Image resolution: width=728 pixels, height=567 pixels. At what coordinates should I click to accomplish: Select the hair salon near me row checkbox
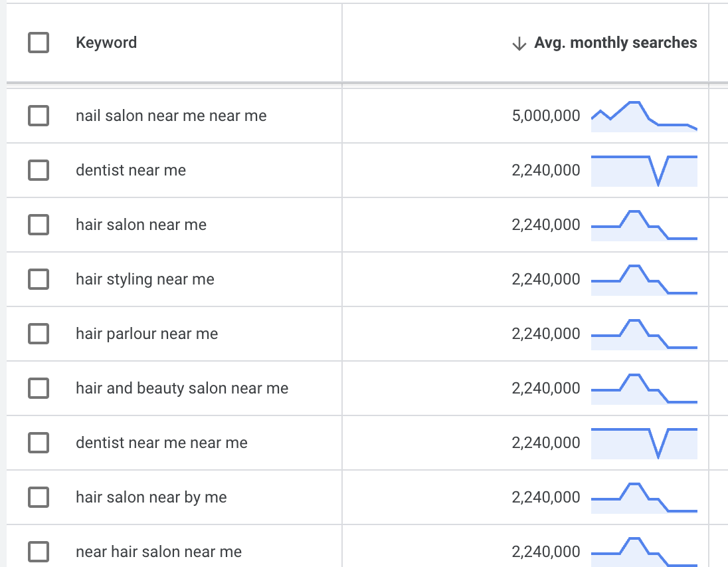39,225
